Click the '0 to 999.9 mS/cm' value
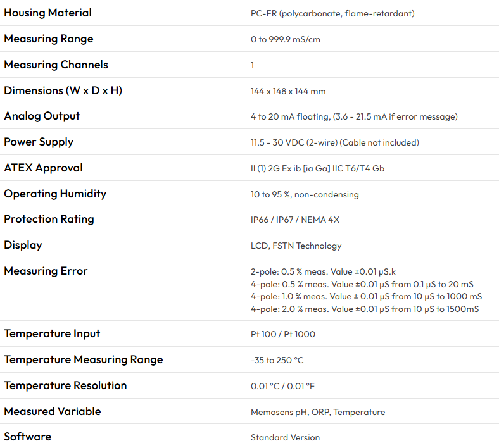Image resolution: width=499 pixels, height=448 pixels. coord(286,39)
